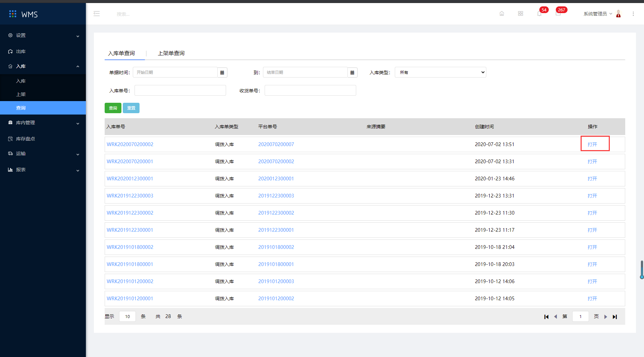Open link WRK2019101800002

(x=130, y=247)
